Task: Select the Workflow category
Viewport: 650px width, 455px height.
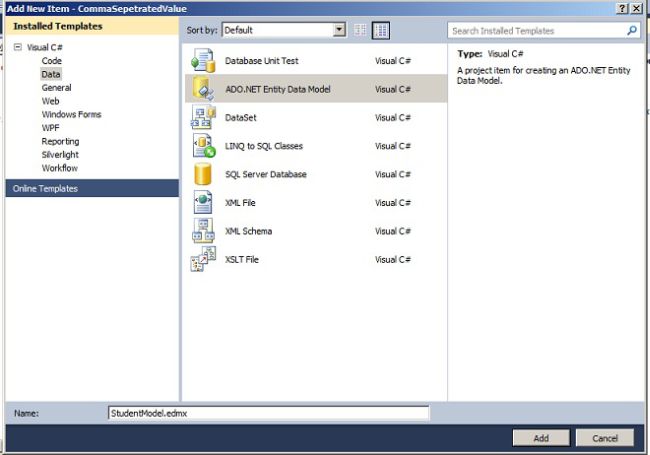Action: [59, 168]
